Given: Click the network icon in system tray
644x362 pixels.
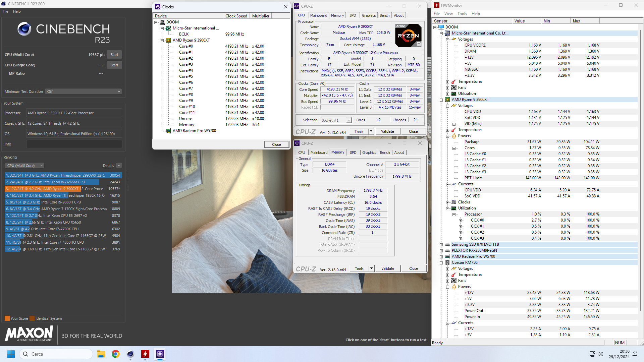Looking at the screenshot, I should click(x=592, y=354).
